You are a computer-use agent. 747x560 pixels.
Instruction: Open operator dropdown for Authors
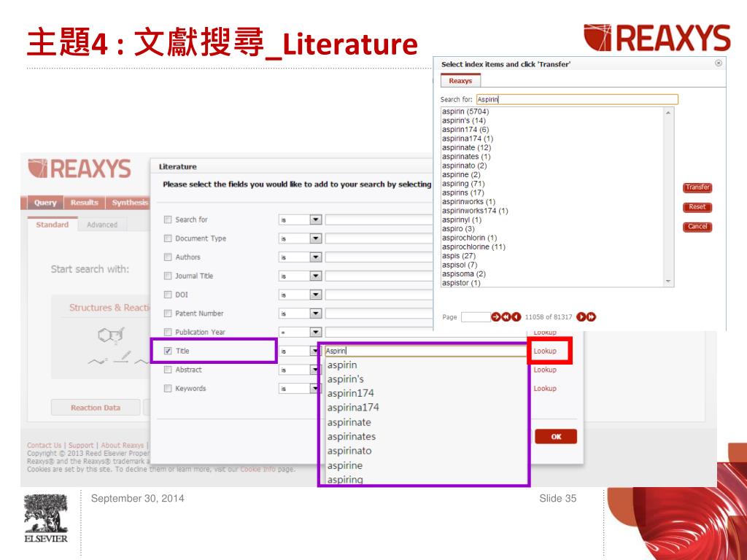(x=315, y=257)
